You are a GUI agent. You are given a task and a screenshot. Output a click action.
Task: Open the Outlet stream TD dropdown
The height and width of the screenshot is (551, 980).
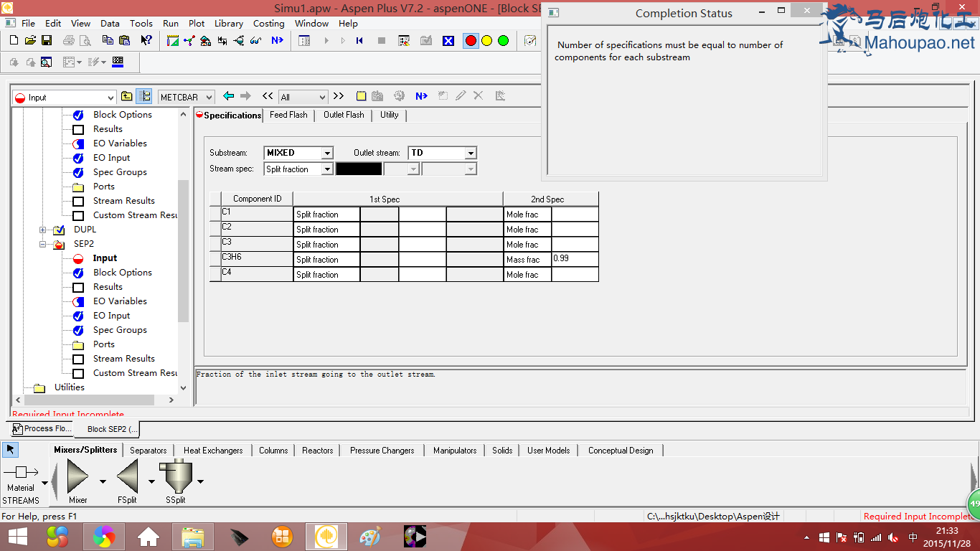(471, 153)
